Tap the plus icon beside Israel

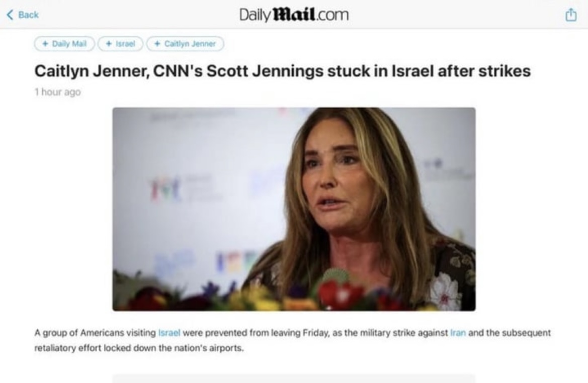coord(109,44)
